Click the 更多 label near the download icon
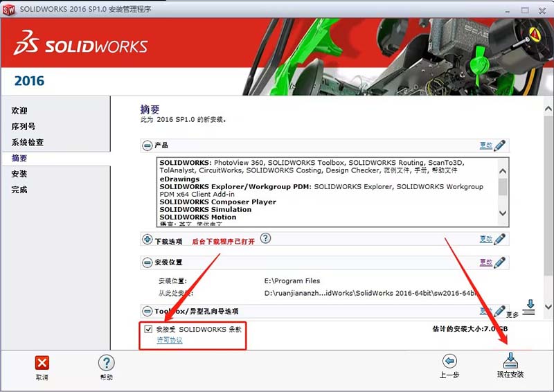The height and width of the screenshot is (392, 554). (512, 314)
